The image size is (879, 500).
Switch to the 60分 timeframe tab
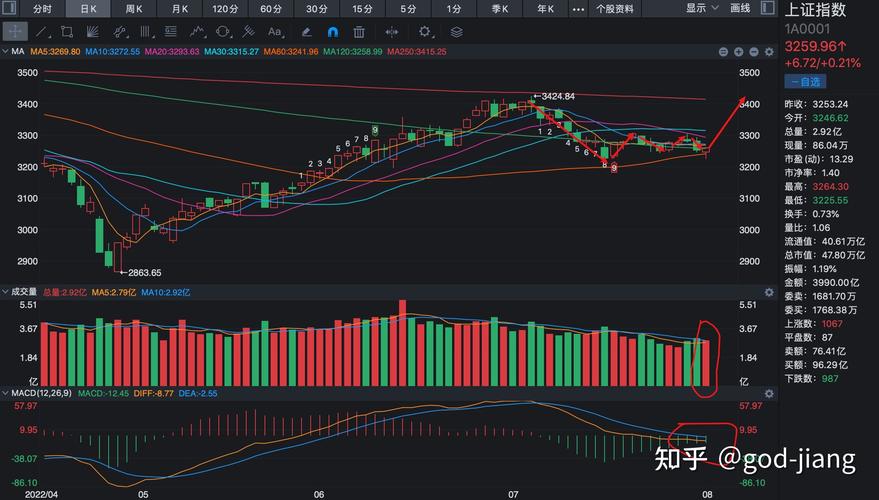click(270, 8)
